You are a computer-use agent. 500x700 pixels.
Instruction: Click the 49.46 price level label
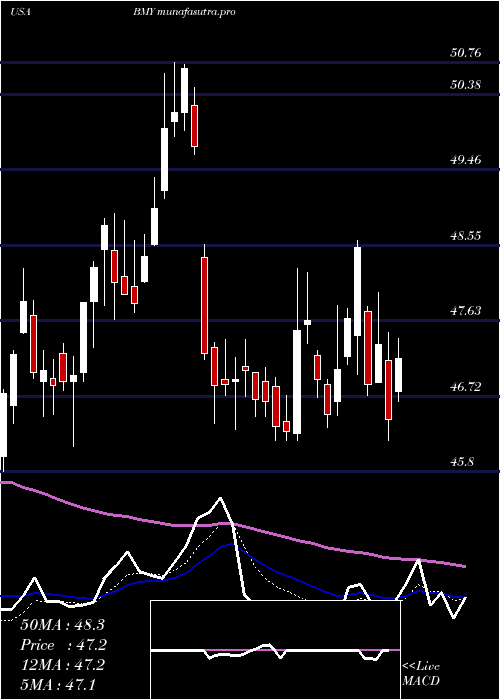[466, 159]
